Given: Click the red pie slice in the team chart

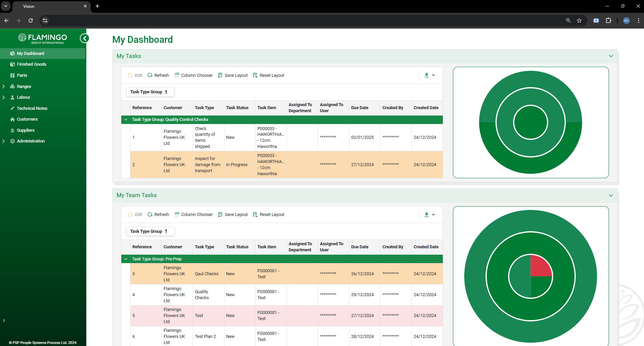Looking at the screenshot, I should 540,267.
